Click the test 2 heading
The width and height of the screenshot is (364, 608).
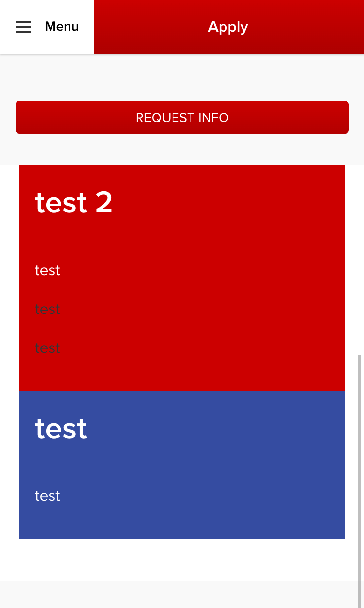[73, 203]
